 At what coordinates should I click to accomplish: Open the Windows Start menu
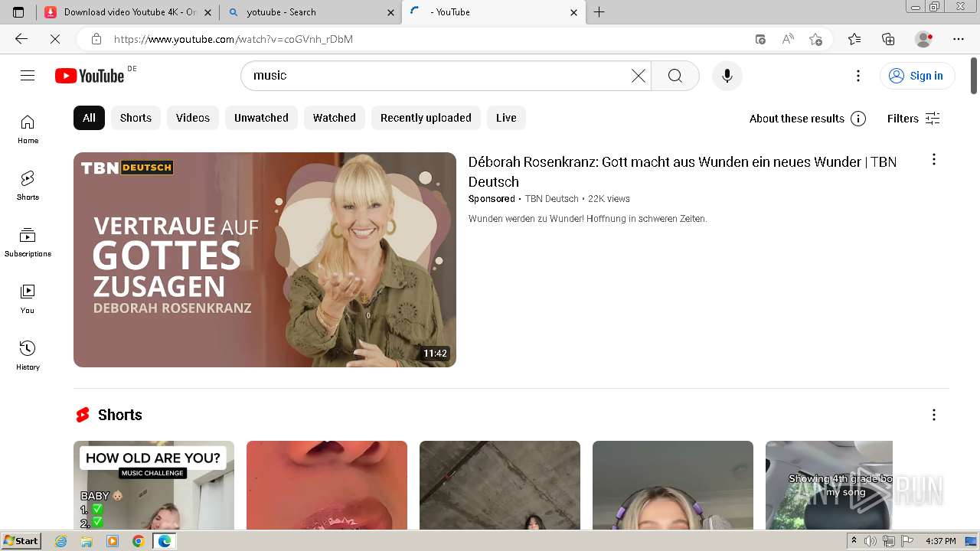pyautogui.click(x=21, y=541)
